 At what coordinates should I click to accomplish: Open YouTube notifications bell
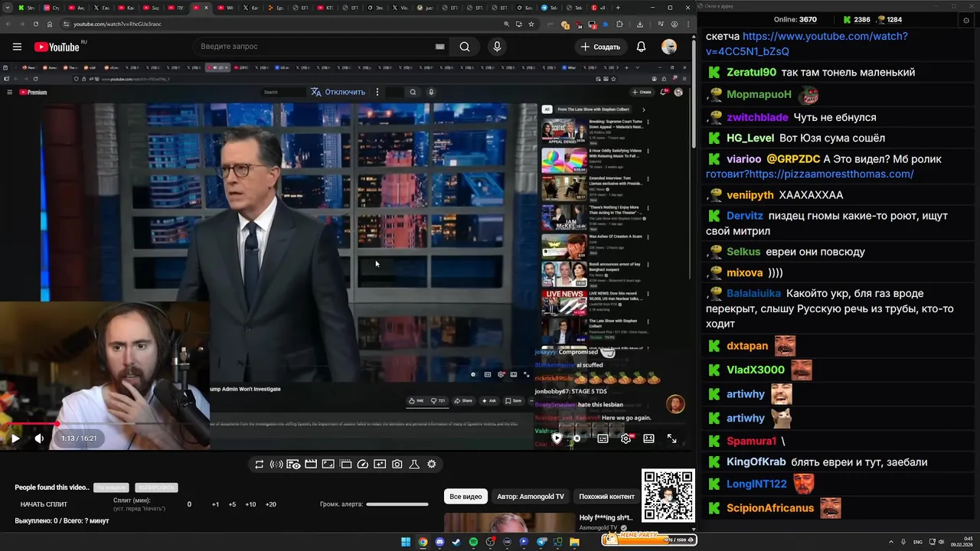[641, 47]
